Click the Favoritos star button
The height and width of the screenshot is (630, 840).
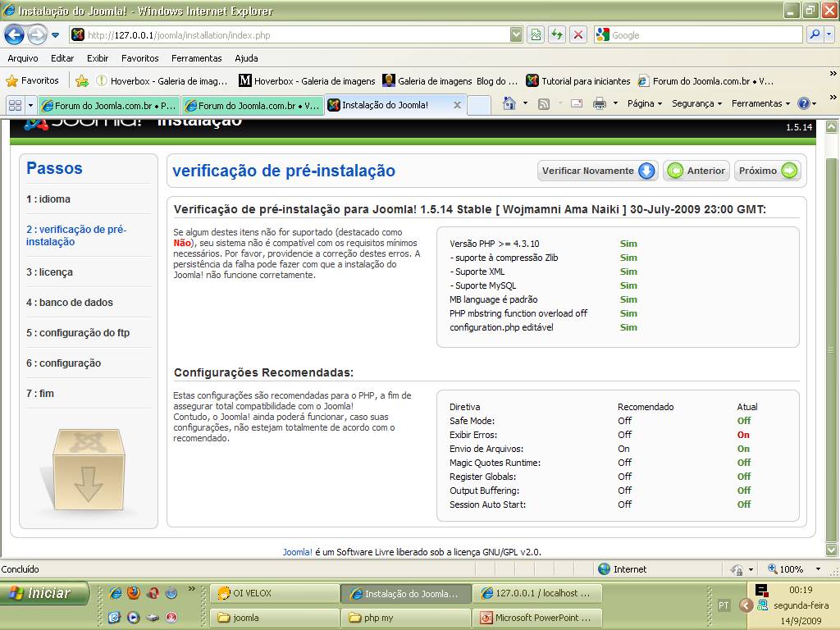[32, 81]
